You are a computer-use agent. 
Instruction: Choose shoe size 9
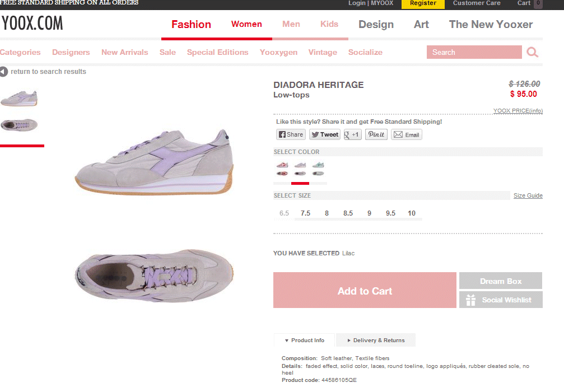click(x=369, y=213)
